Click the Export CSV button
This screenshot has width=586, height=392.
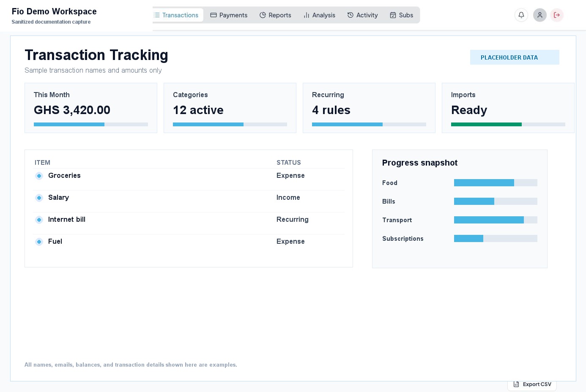(x=532, y=384)
